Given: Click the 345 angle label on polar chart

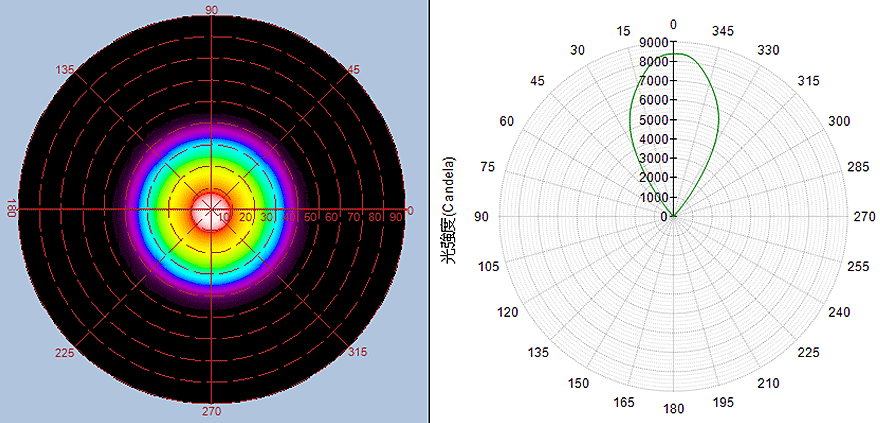Looking at the screenshot, I should point(722,31).
